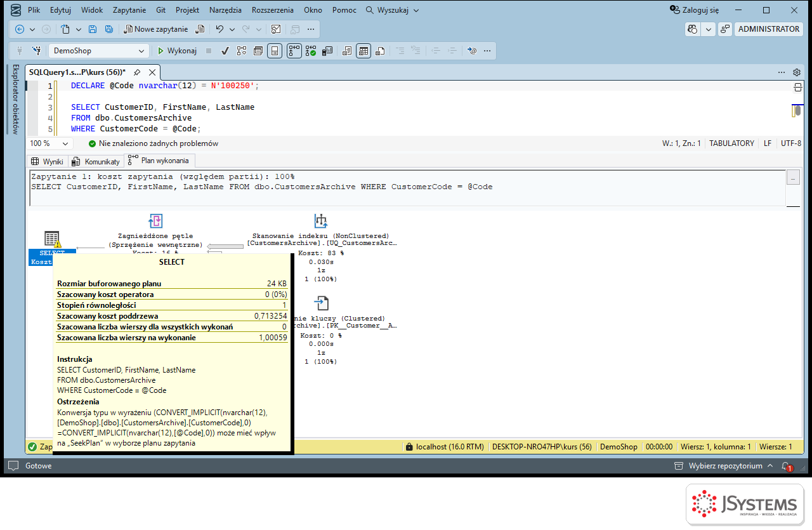The height and width of the screenshot is (530, 812).
Task: Click the notifications bell icon
Action: [785, 466]
